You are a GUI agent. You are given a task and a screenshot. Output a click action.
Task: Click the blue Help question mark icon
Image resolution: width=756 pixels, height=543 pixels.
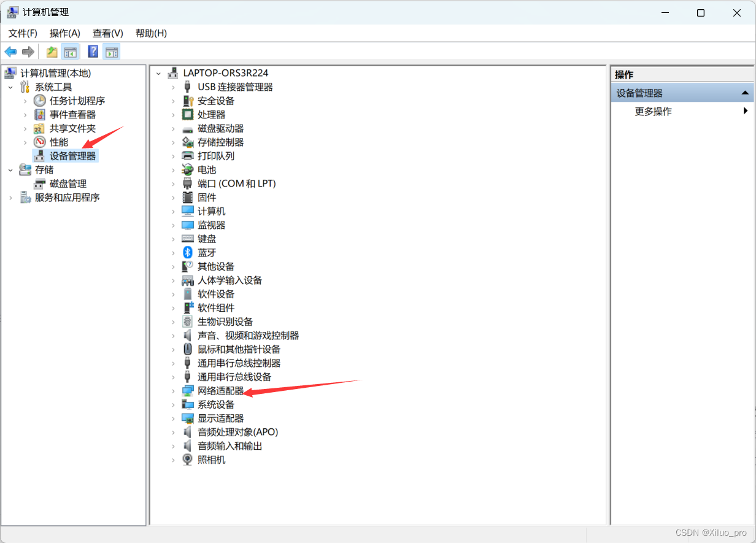[93, 52]
